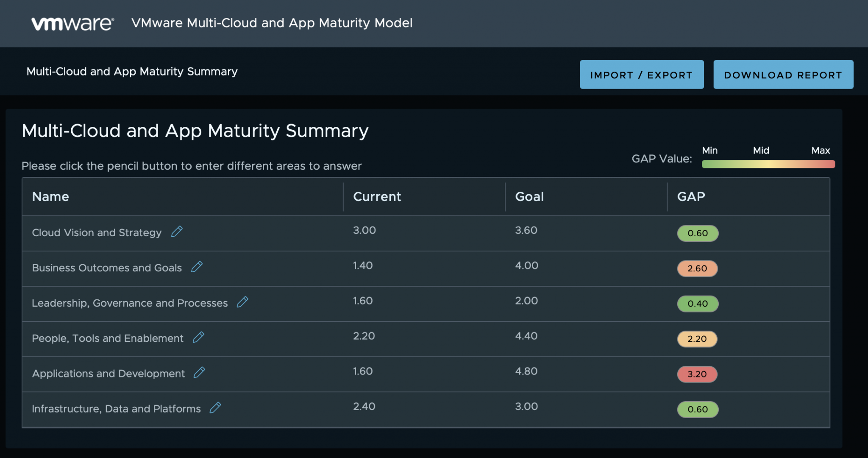Image resolution: width=868 pixels, height=458 pixels.
Task: Click the yellow 2.20 GAP badge
Action: (697, 339)
